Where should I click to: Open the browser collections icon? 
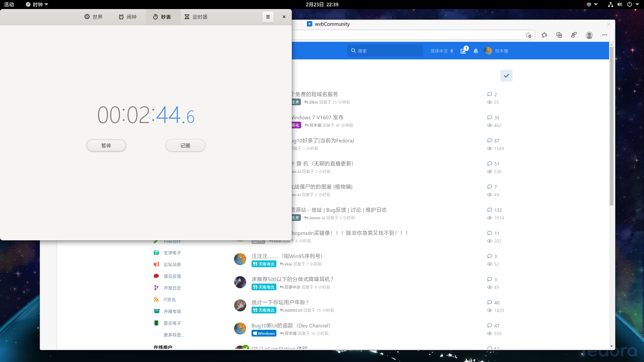click(559, 35)
